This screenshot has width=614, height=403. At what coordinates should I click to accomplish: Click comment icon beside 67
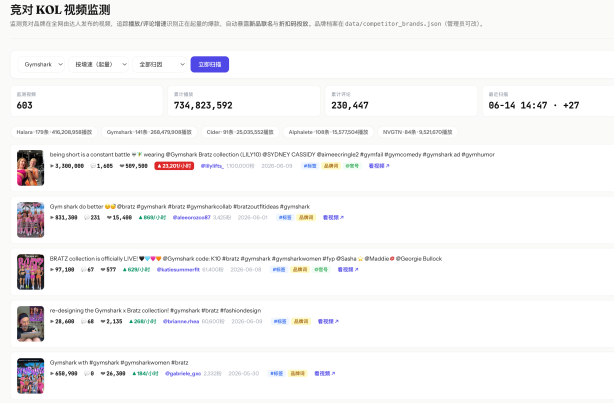(84, 270)
